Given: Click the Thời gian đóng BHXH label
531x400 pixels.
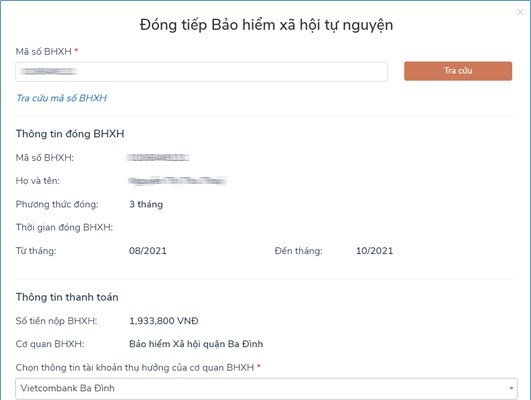Looking at the screenshot, I should pyautogui.click(x=64, y=227).
